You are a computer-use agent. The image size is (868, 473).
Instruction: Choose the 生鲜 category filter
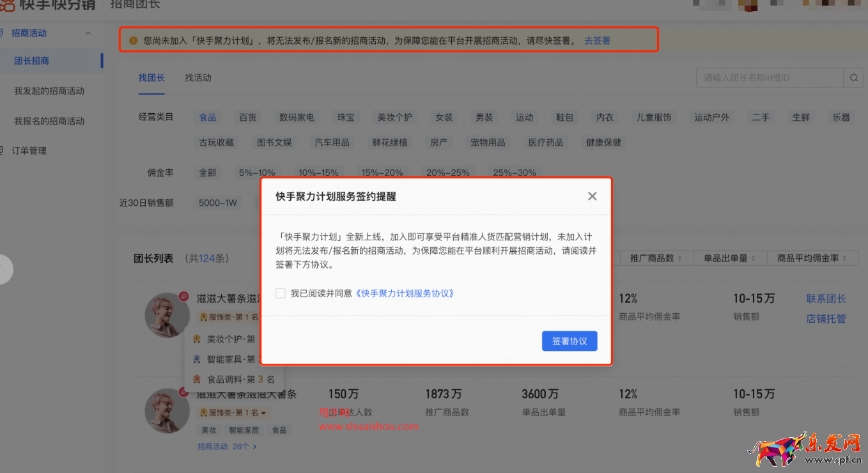click(801, 118)
